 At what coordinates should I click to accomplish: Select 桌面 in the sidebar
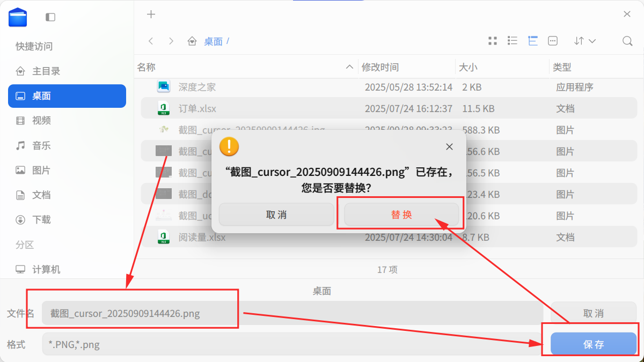tap(67, 96)
